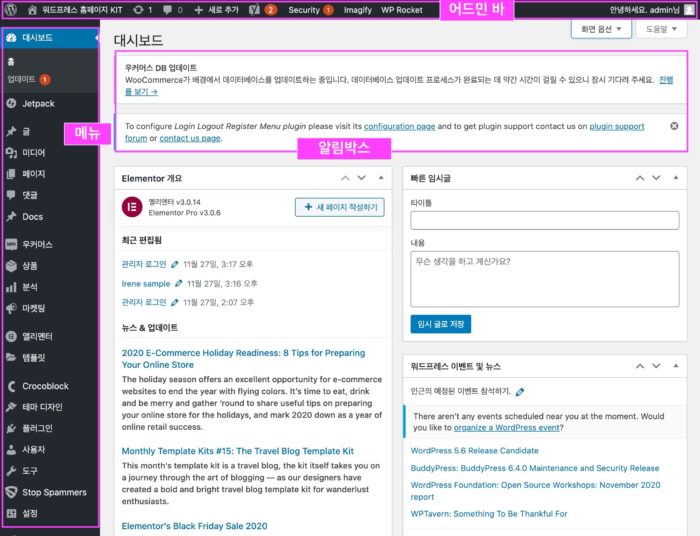Select 업데이트 submenu under 대시보드
This screenshot has height=536, width=700.
point(22,78)
